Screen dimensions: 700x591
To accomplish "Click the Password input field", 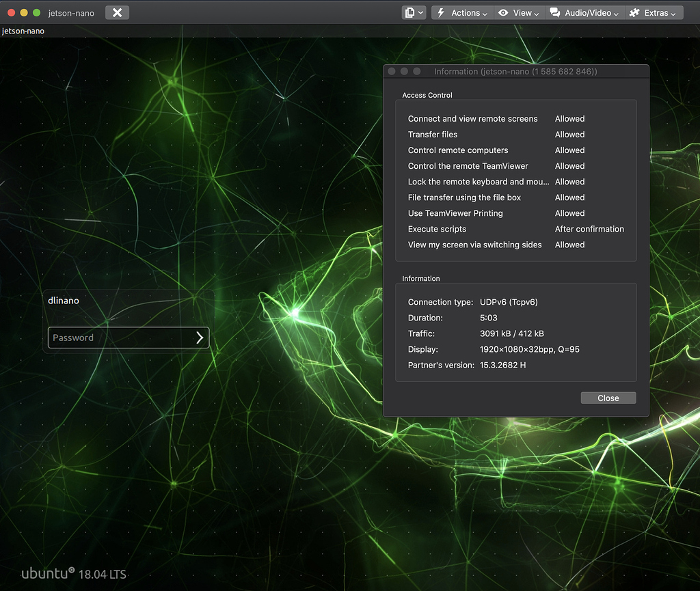I will pos(129,338).
